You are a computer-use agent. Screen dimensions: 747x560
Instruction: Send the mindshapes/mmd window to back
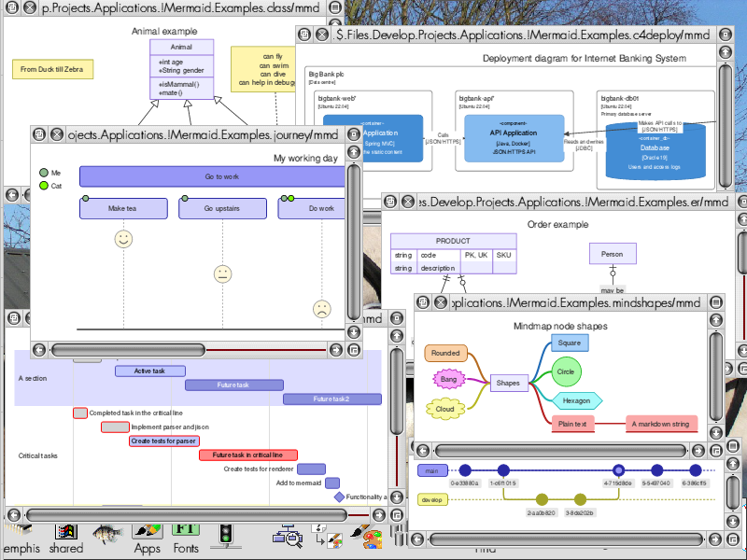click(423, 301)
